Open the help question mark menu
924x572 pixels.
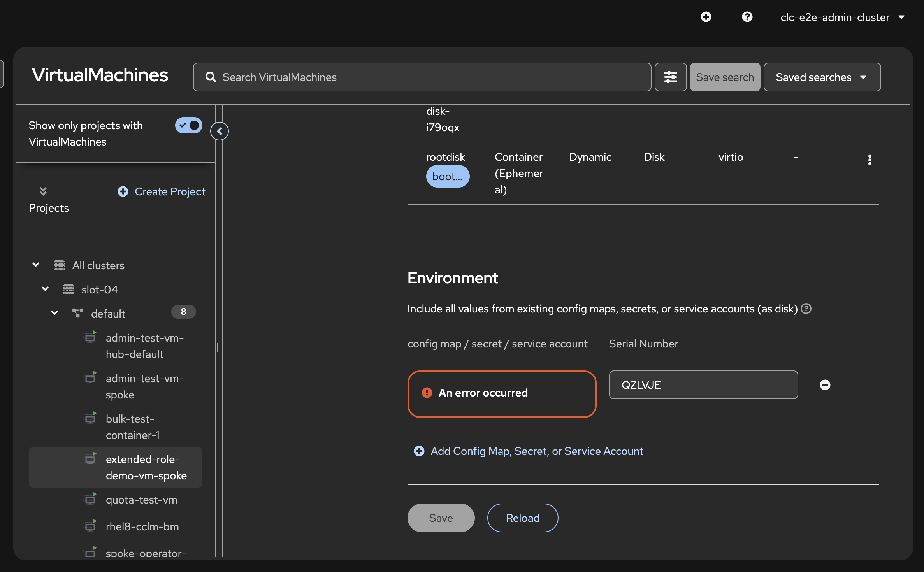tap(747, 17)
